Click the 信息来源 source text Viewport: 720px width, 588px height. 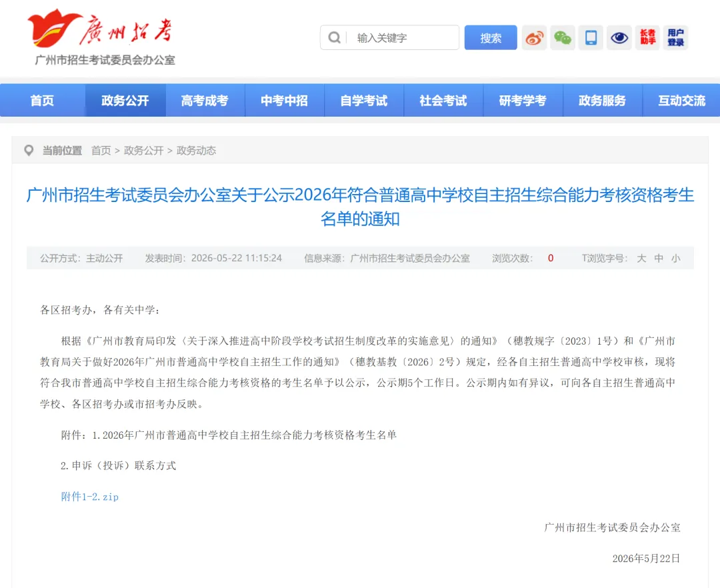387,259
